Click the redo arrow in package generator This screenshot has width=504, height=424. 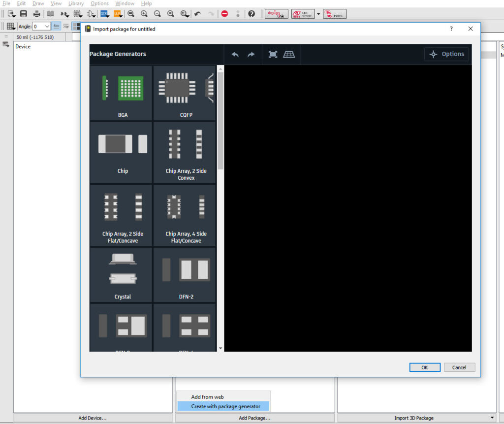click(x=251, y=54)
